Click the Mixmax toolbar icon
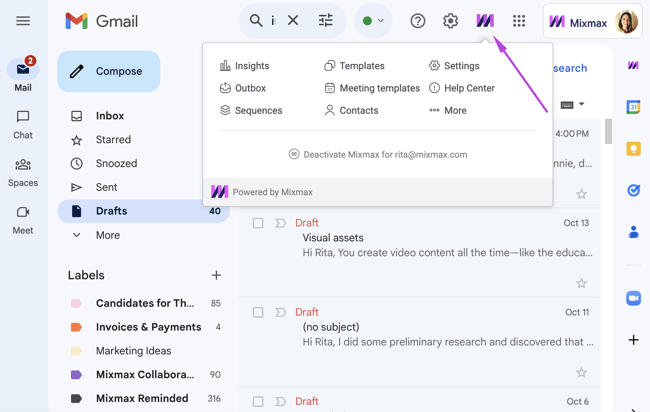 (x=485, y=20)
